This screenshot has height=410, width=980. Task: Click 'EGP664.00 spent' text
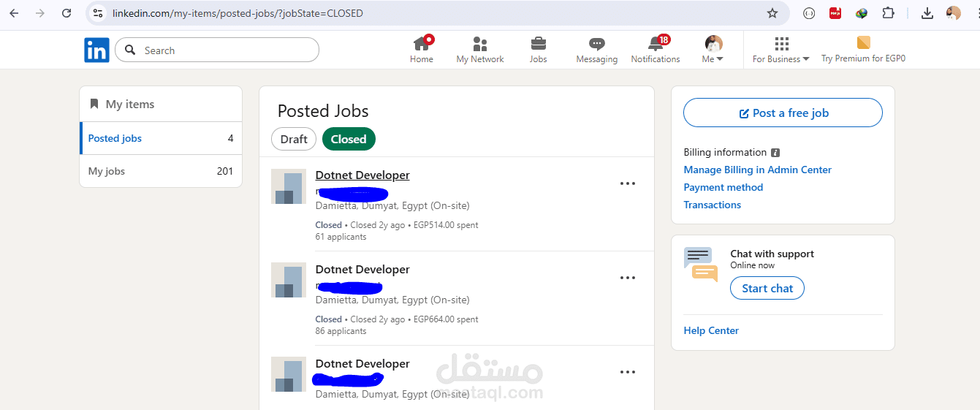[446, 319]
